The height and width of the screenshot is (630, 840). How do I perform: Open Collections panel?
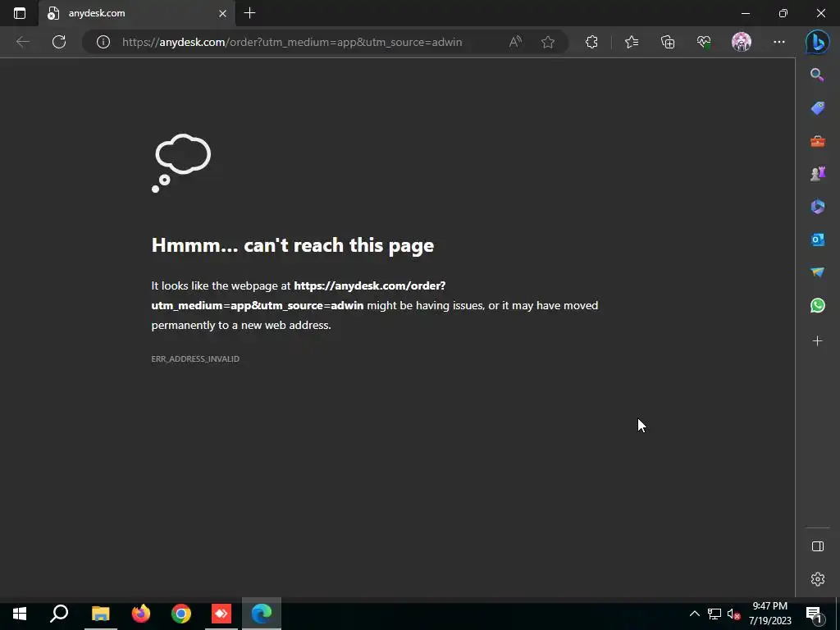tap(668, 42)
